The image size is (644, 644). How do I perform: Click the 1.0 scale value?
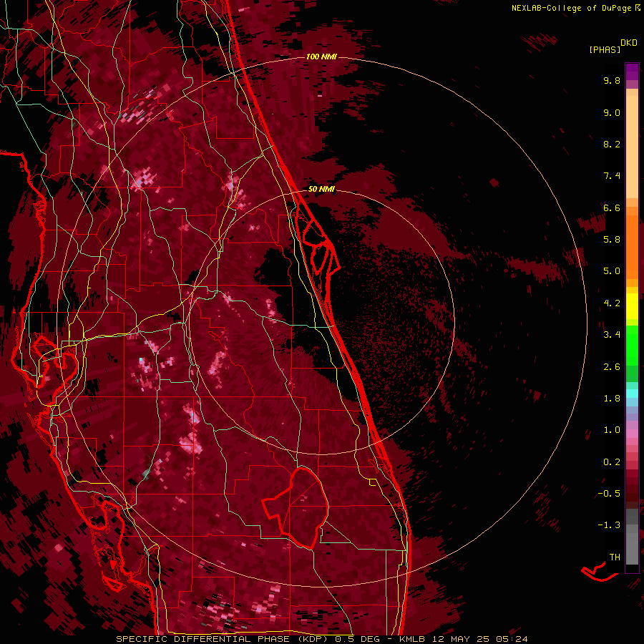[x=612, y=430]
